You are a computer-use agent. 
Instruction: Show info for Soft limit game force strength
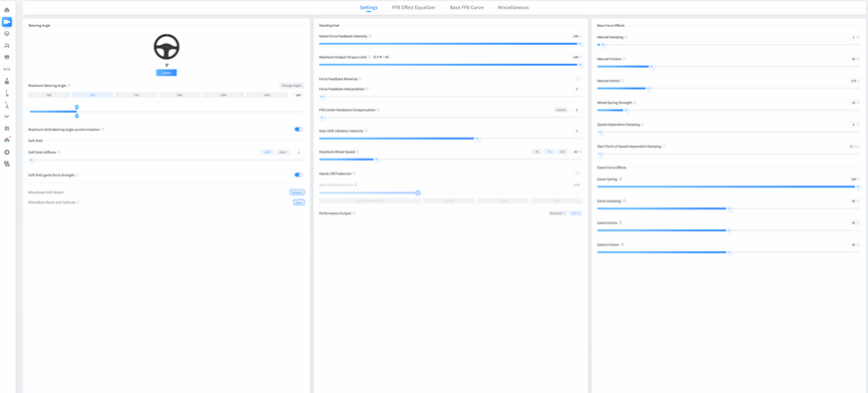coord(77,175)
